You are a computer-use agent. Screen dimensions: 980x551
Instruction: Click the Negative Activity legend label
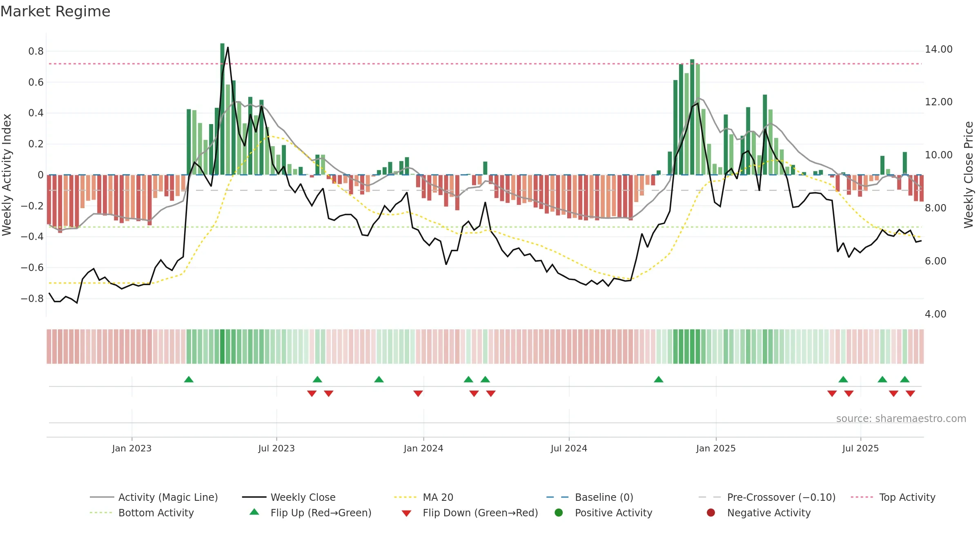(x=768, y=513)
